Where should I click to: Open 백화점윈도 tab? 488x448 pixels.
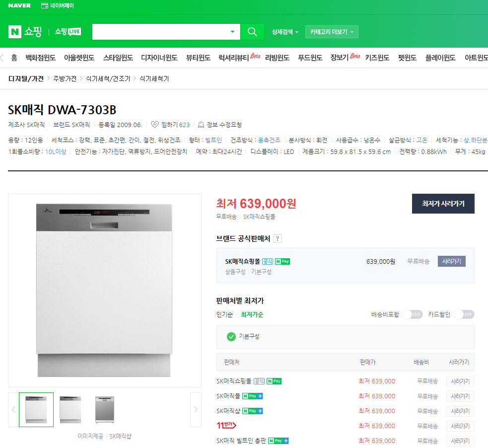(x=40, y=58)
